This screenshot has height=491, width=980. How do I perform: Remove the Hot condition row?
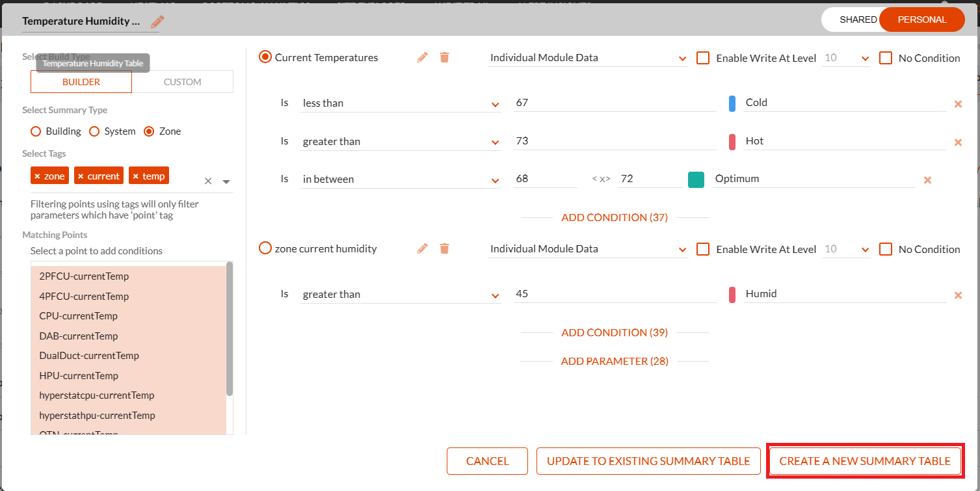(957, 142)
